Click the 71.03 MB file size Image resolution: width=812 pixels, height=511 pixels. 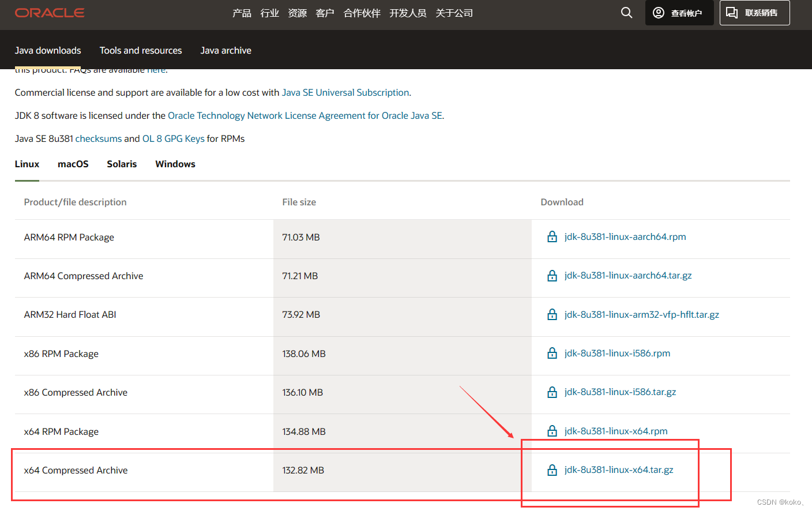(x=301, y=237)
